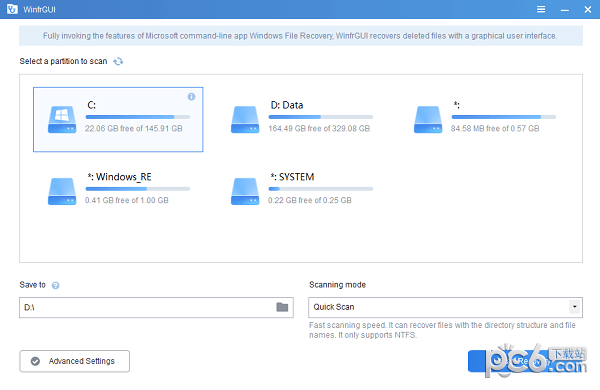Click D: Data usage bar
This screenshot has width=600, height=390.
click(321, 117)
